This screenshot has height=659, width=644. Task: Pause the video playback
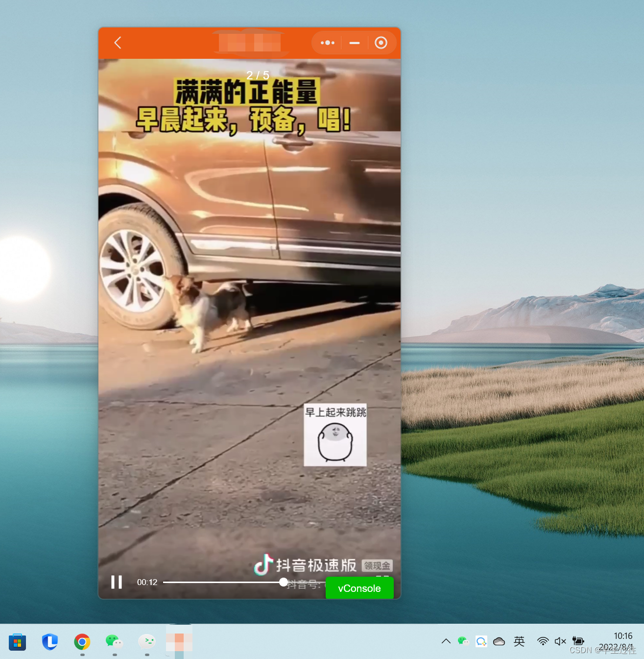[x=117, y=582]
